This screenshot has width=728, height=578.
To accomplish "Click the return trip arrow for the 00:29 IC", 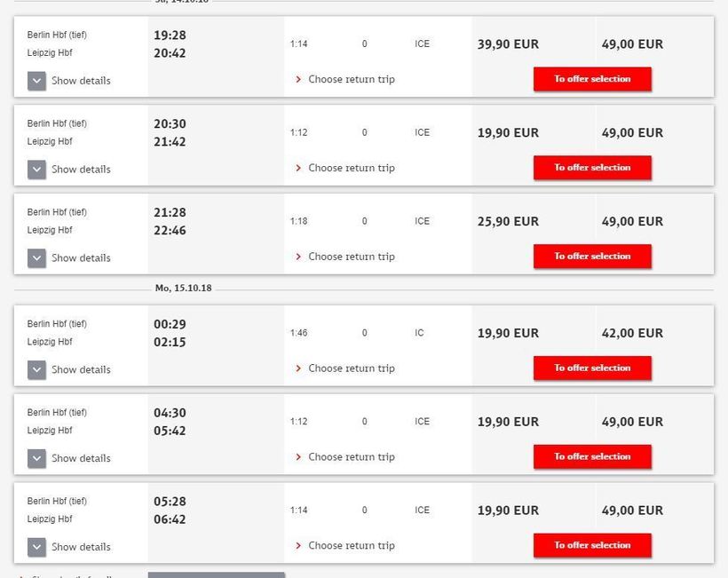I will point(299,368).
